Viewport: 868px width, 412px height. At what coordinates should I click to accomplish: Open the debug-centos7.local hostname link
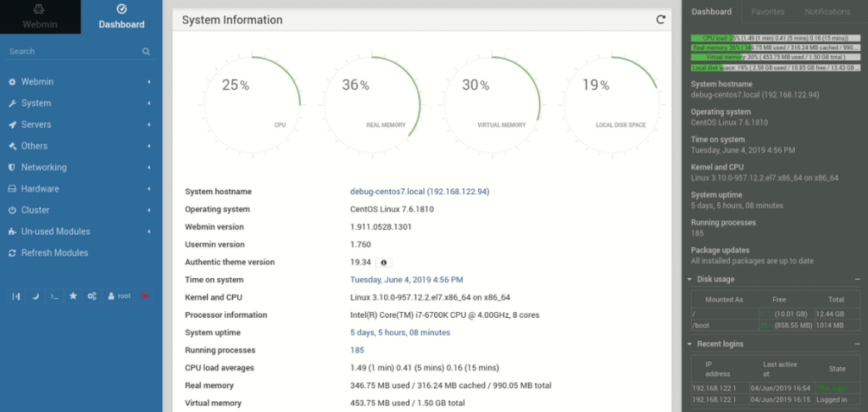pos(420,192)
